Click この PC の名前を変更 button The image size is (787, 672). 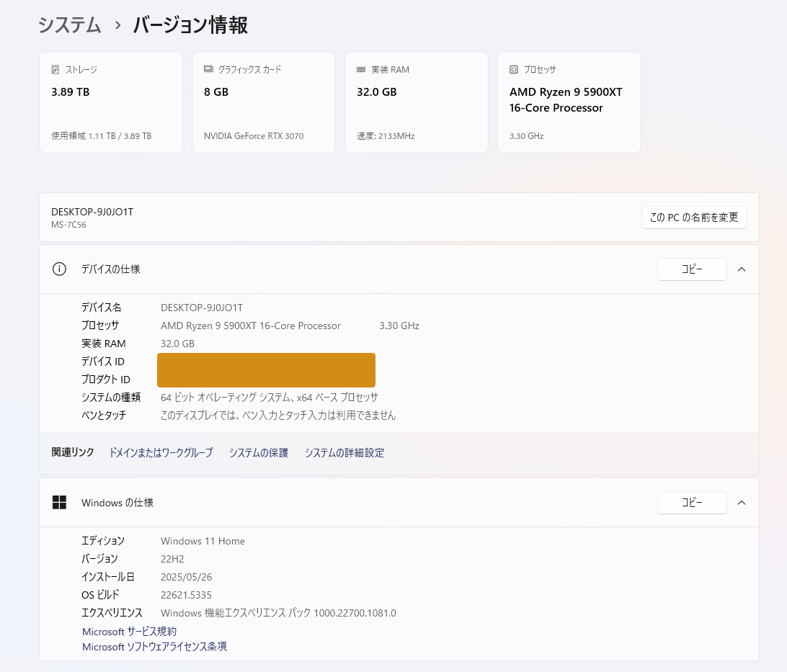pos(694,218)
